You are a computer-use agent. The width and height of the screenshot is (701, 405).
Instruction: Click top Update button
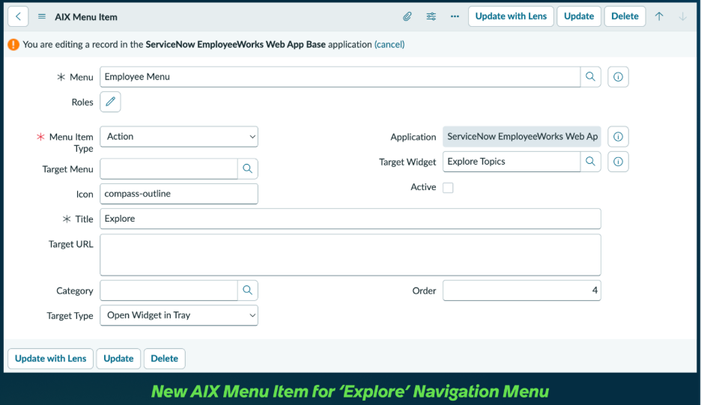pos(579,17)
